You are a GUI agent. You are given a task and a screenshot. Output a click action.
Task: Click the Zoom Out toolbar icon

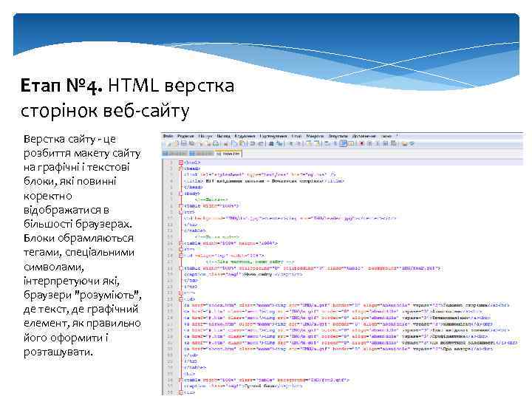(299, 144)
